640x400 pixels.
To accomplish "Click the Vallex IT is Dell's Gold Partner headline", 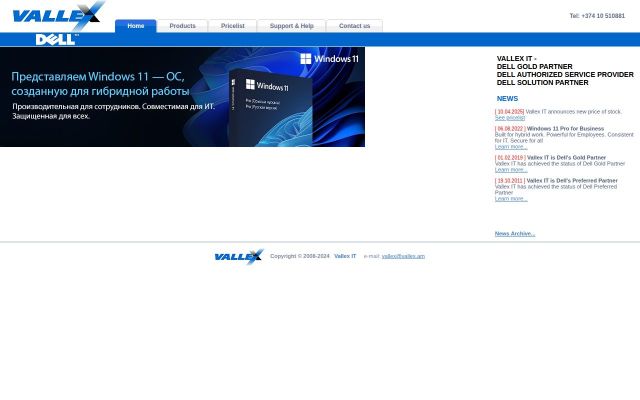I will (566, 158).
